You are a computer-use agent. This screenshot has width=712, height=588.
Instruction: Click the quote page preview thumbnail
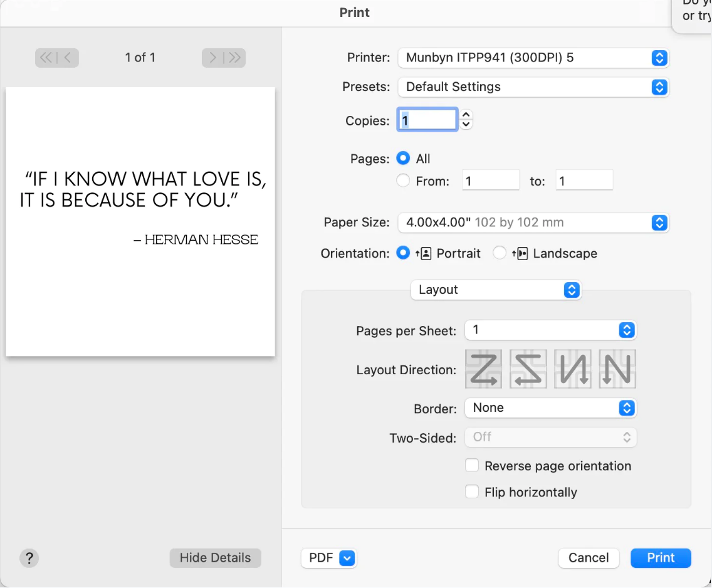point(140,221)
